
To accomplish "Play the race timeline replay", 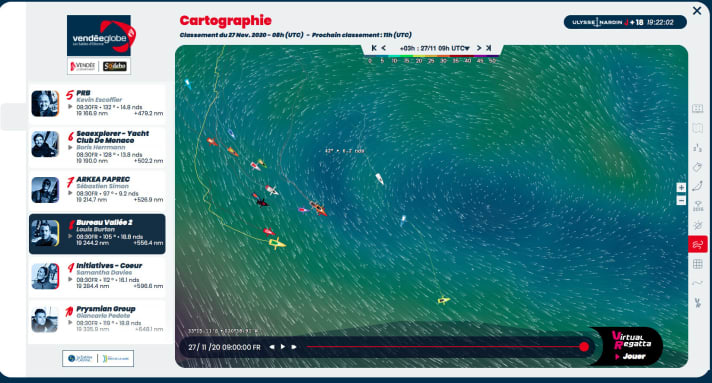I will point(283,347).
